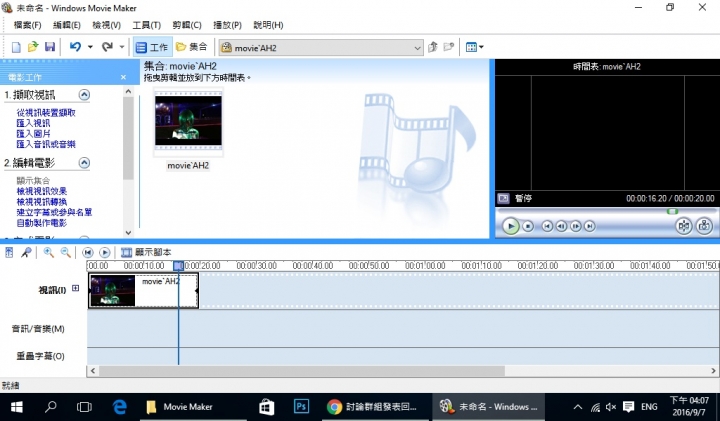This screenshot has height=421, width=720.
Task: Open Photoshop from the taskbar
Action: [x=301, y=407]
